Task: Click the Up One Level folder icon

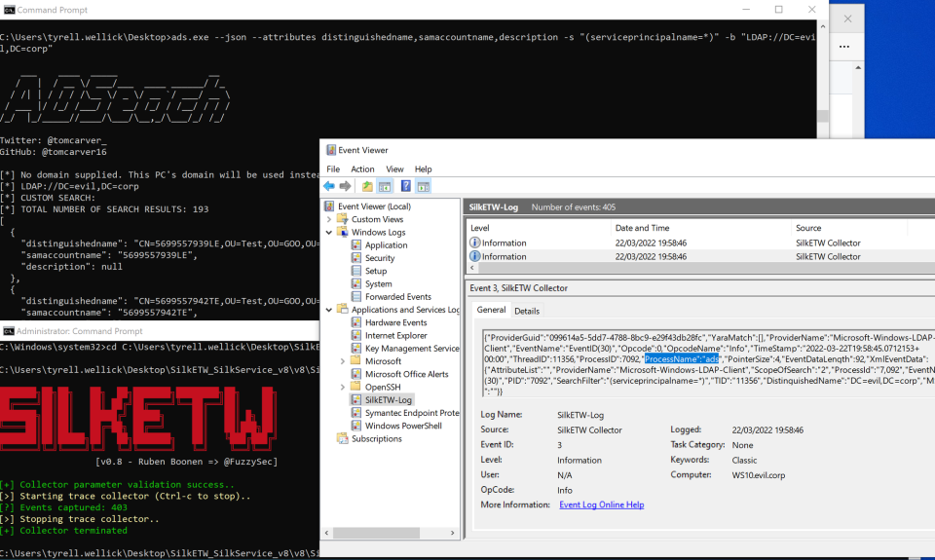Action: 367,186
